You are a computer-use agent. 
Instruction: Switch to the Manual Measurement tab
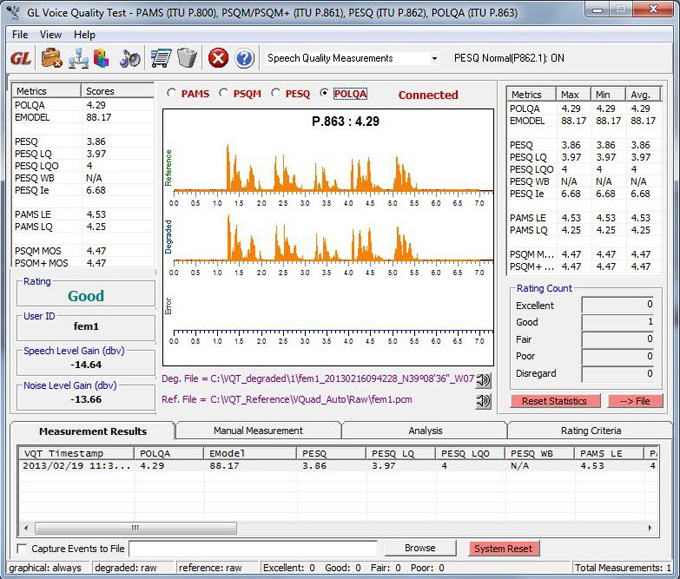click(258, 431)
